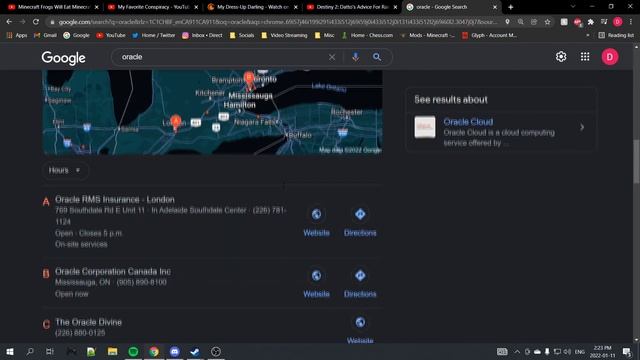Open the Chrome profile avatar in toolbar

618,22
